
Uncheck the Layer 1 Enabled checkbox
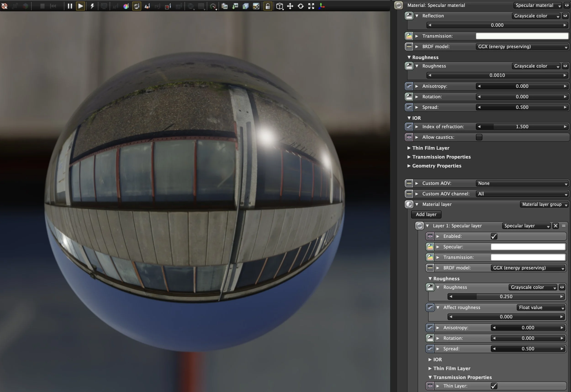click(494, 236)
